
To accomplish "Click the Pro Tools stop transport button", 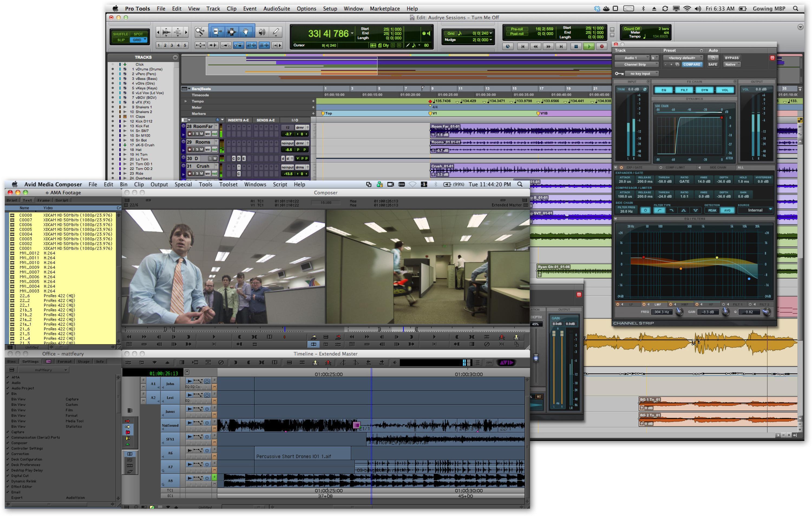I will tap(576, 47).
